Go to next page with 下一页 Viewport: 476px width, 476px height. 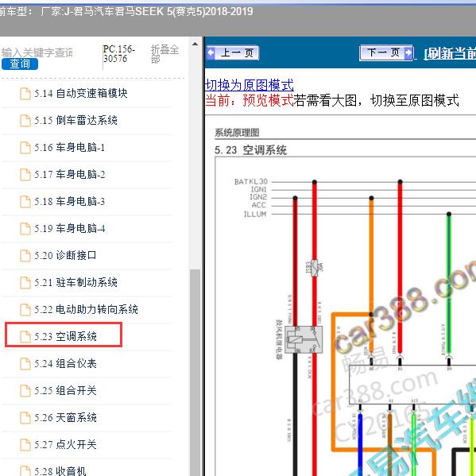coord(386,52)
